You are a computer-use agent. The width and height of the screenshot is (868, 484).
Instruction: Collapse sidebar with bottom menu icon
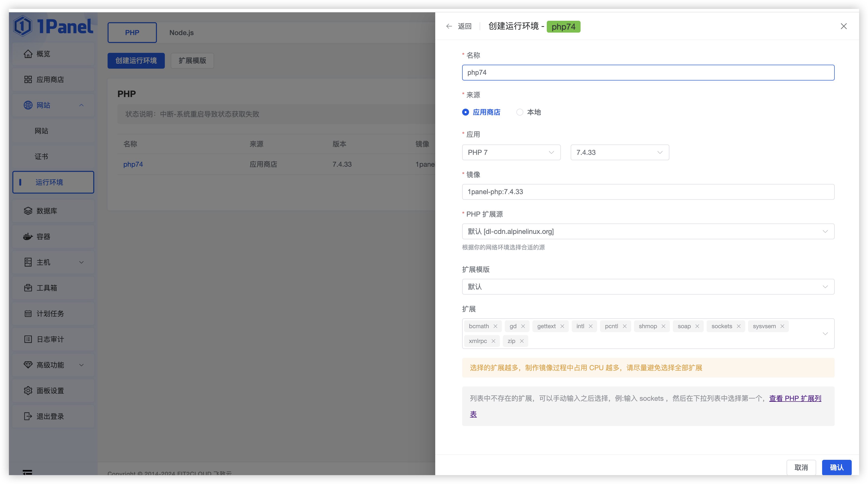pyautogui.click(x=27, y=472)
